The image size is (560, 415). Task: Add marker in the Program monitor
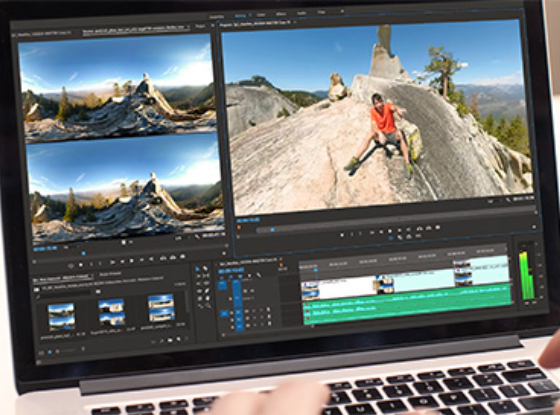(x=342, y=235)
